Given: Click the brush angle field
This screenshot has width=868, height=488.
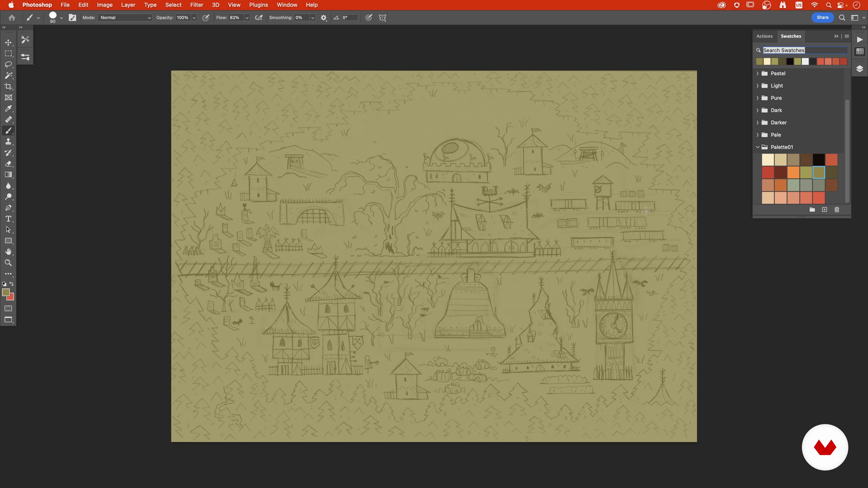Looking at the screenshot, I should click(x=349, y=18).
